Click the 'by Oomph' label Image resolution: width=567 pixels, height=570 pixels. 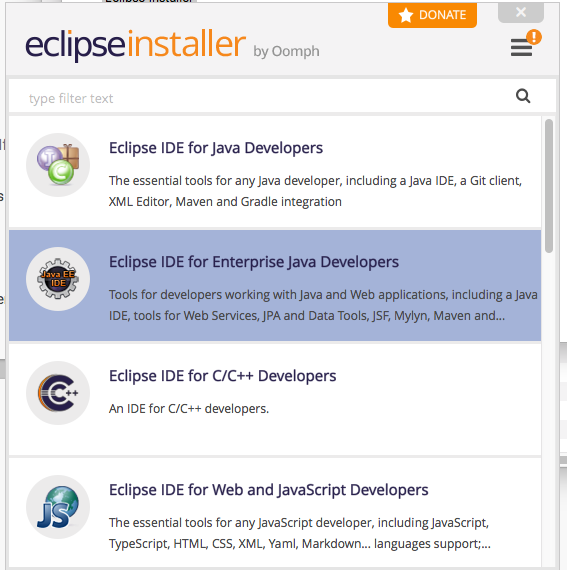(x=286, y=52)
